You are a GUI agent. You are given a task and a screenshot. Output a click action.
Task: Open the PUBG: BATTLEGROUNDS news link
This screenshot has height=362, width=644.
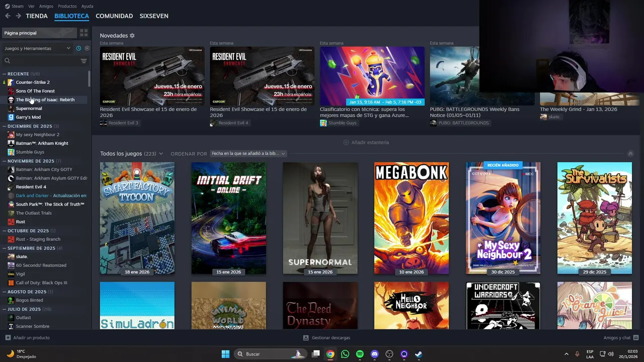(459, 123)
